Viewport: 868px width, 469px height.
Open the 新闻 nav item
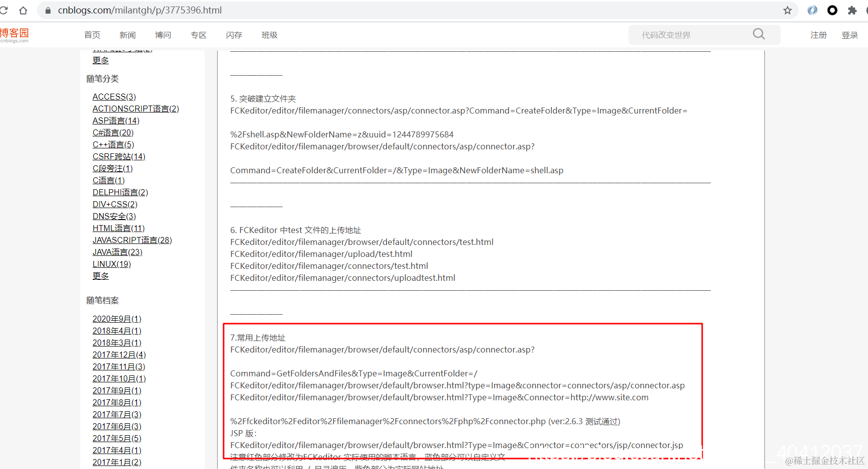click(x=127, y=35)
